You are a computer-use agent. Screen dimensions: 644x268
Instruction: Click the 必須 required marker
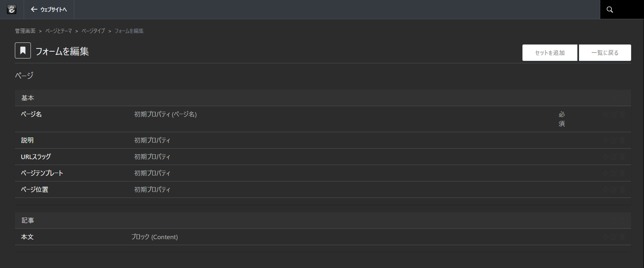point(562,119)
